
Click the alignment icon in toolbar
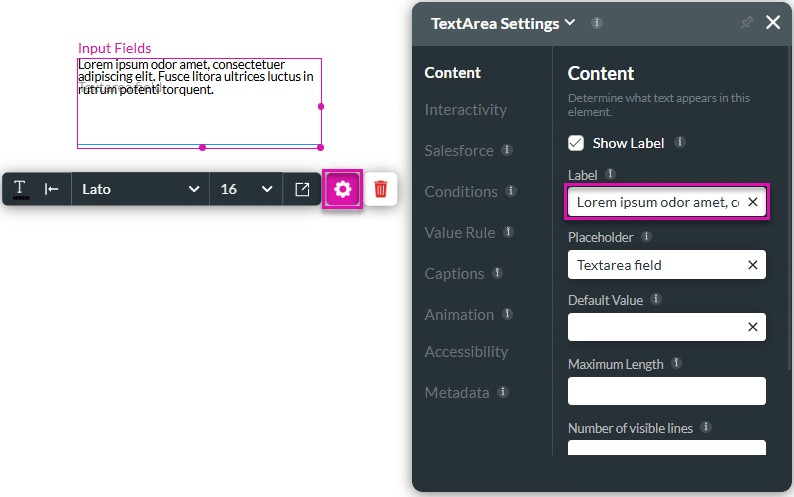coord(52,189)
